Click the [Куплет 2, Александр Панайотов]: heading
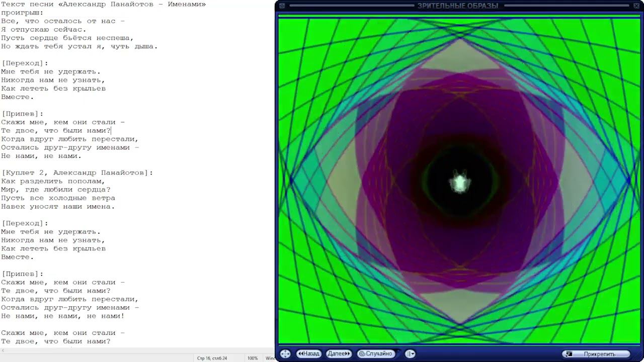Viewport: 644px width, 362px height. tap(77, 172)
